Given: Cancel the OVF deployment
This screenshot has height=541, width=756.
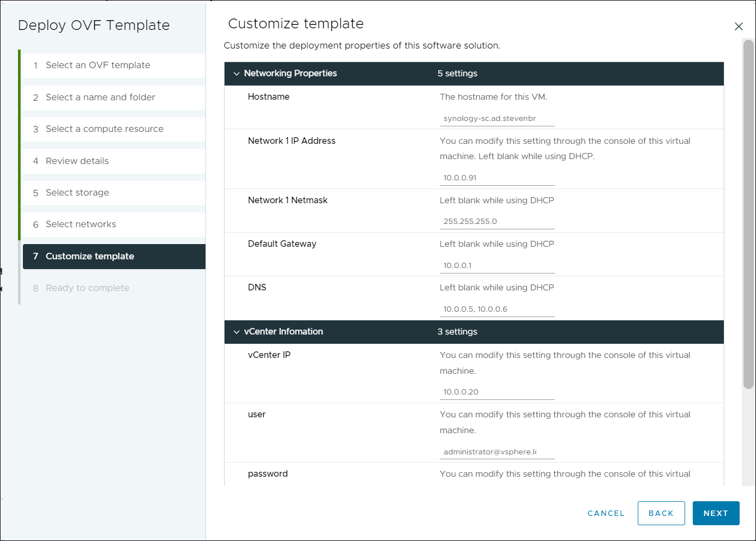Looking at the screenshot, I should pos(606,513).
